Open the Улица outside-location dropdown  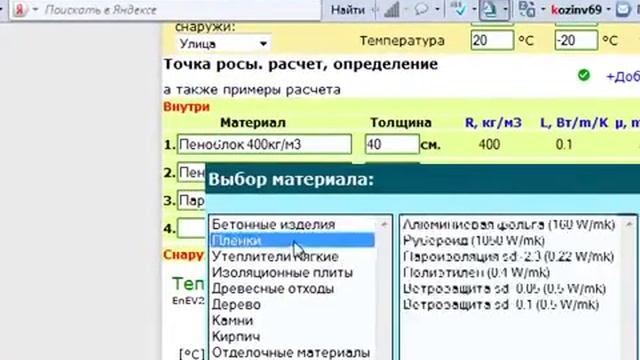pyautogui.click(x=224, y=44)
